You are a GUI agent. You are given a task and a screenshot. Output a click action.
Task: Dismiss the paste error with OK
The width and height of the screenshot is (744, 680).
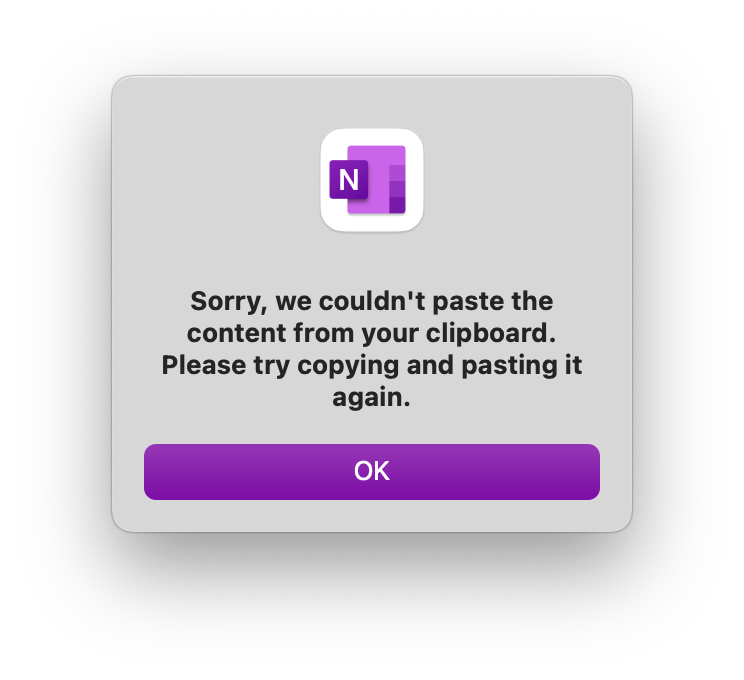click(372, 472)
